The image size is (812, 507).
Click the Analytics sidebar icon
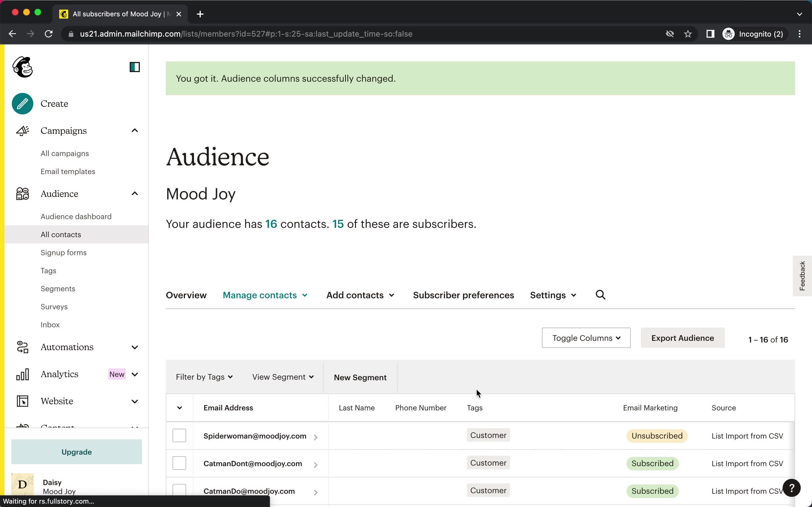(22, 374)
